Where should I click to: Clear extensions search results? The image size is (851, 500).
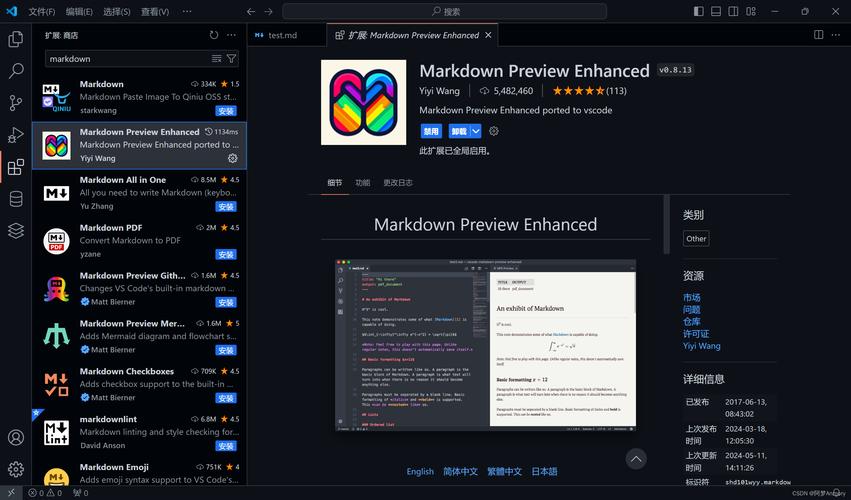coord(217,59)
